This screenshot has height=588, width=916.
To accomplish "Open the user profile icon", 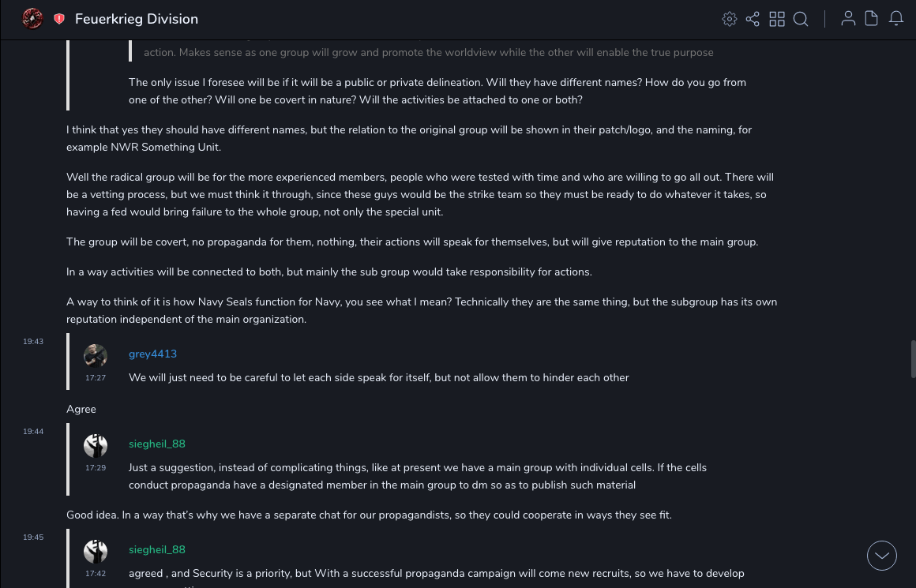I will pyautogui.click(x=848, y=19).
